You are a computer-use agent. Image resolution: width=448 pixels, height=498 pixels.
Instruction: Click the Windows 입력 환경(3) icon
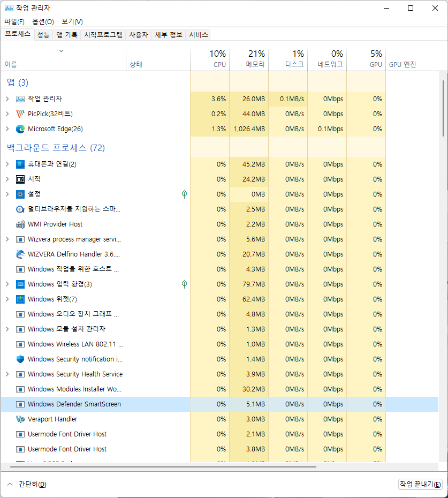pyautogui.click(x=20, y=284)
